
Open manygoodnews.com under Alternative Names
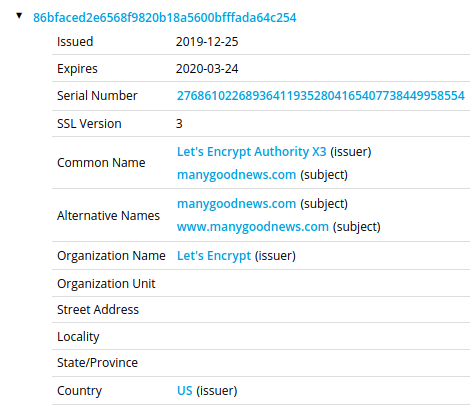(236, 204)
